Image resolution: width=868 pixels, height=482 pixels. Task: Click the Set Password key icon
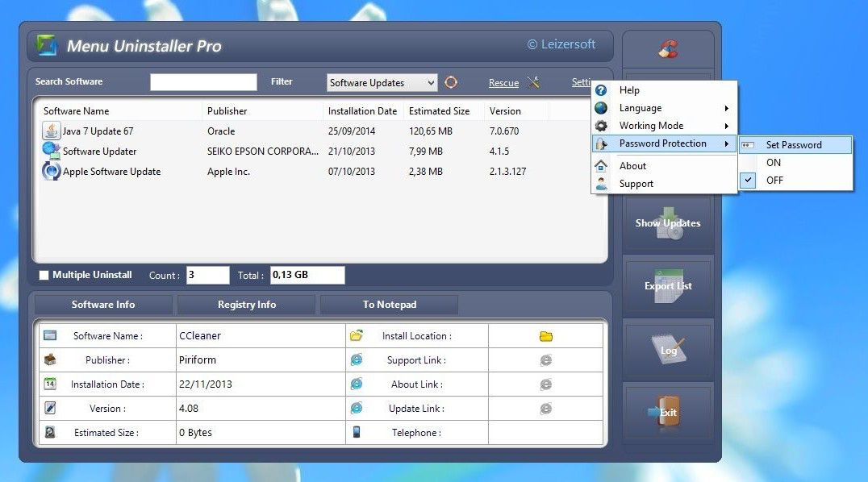tap(748, 145)
